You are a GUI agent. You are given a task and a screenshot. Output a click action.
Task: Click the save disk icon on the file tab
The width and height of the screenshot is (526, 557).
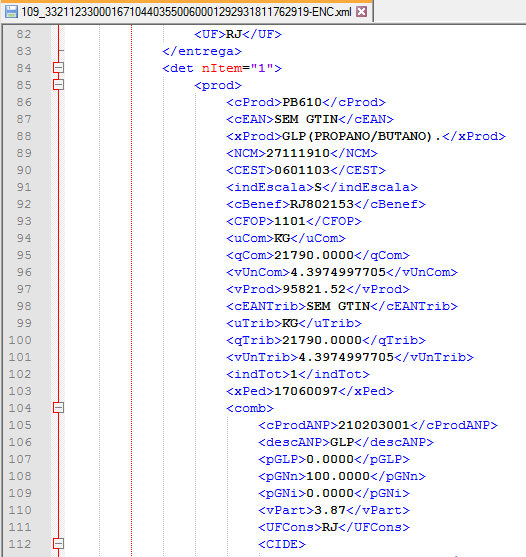pos(11,12)
